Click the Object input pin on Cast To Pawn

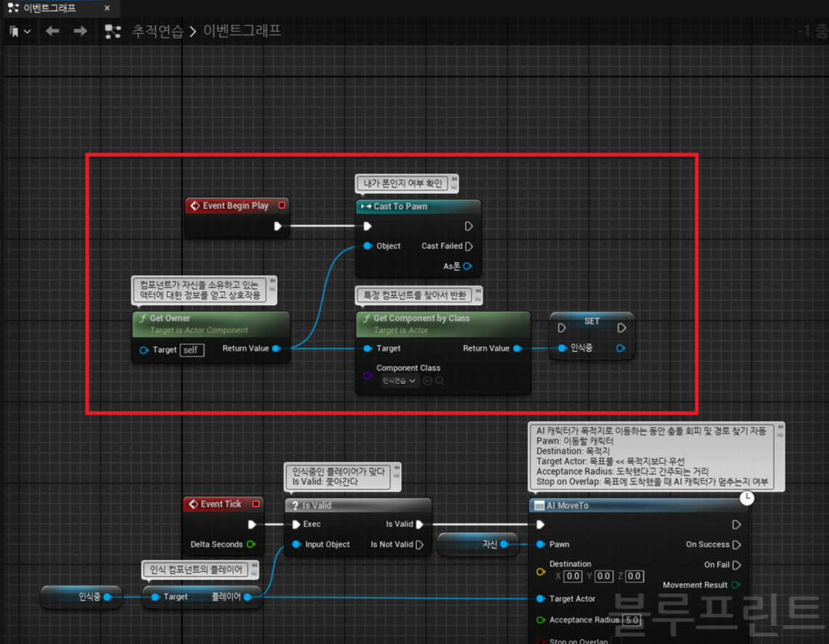point(368,245)
